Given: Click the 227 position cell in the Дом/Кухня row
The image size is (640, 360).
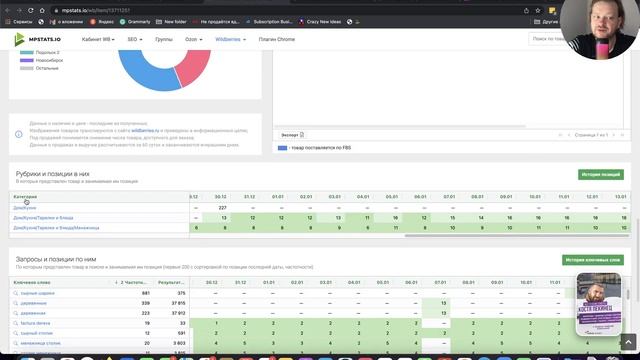Looking at the screenshot, I should (x=222, y=208).
